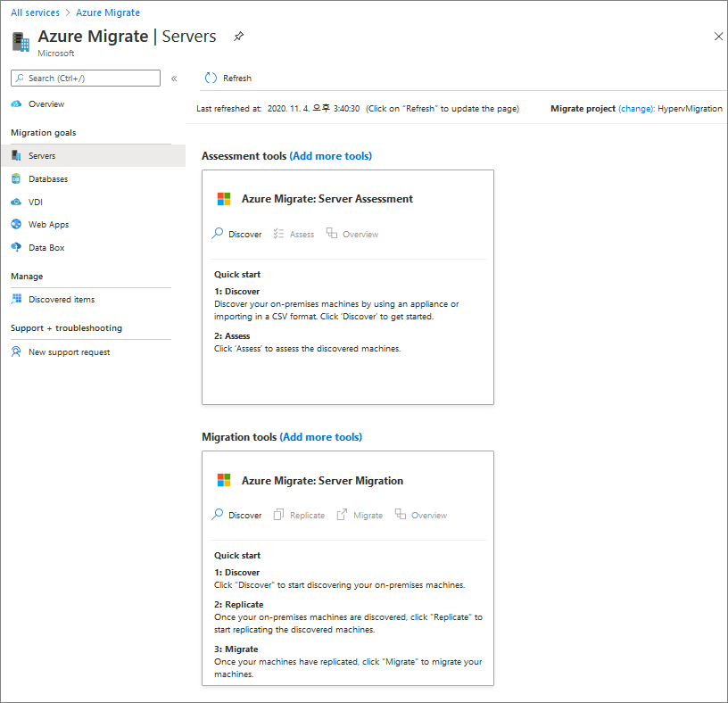Click Add more tools next to Migration tools
The image size is (728, 703).
(x=321, y=437)
